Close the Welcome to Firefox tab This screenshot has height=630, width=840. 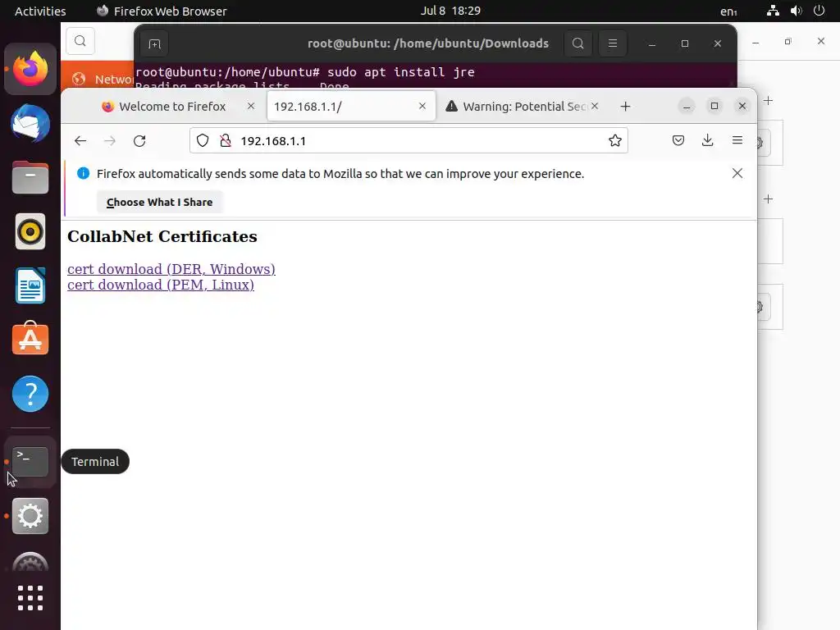click(251, 106)
